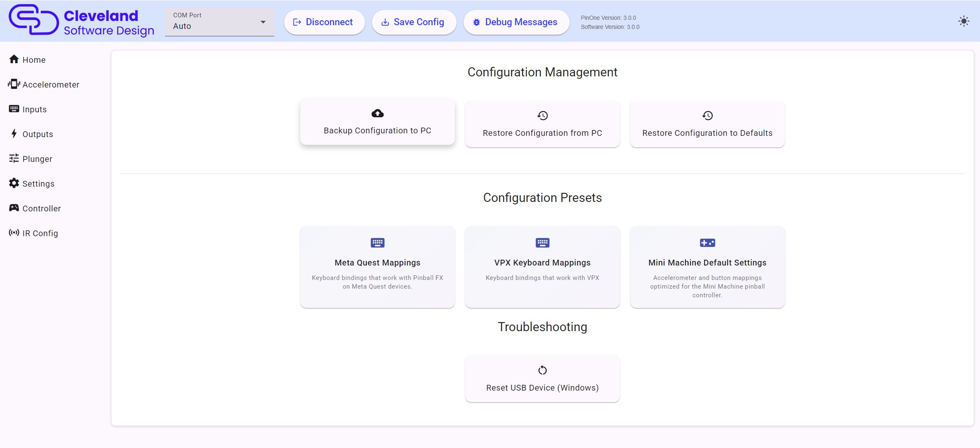
Task: Toggle the light/dark theme sun icon
Action: (x=964, y=21)
